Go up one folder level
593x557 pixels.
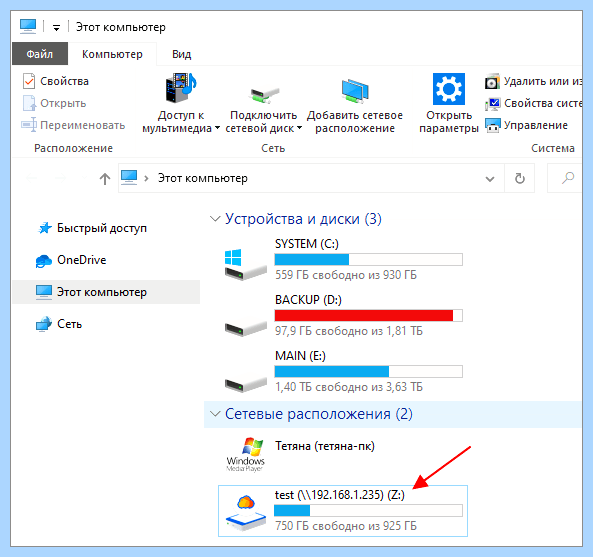(105, 178)
